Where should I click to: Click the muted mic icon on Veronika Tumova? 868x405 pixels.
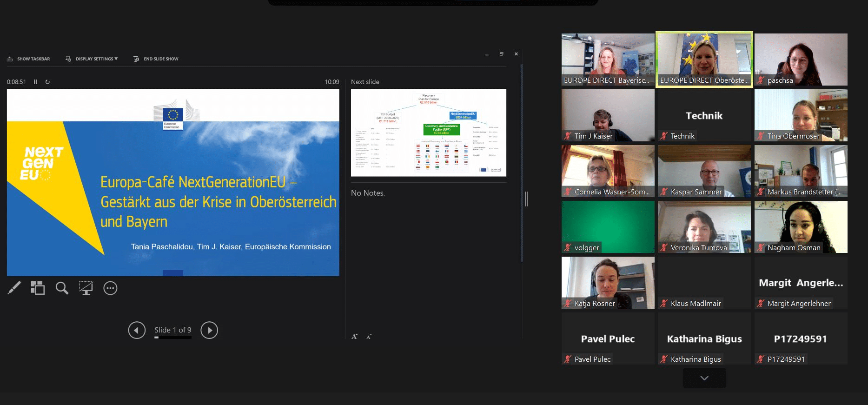click(664, 248)
